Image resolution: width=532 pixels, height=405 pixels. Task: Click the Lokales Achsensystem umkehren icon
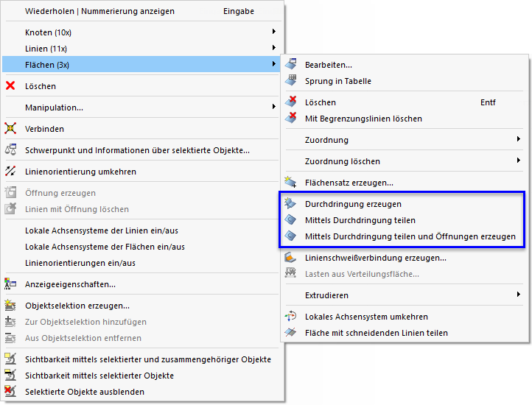[x=291, y=317]
